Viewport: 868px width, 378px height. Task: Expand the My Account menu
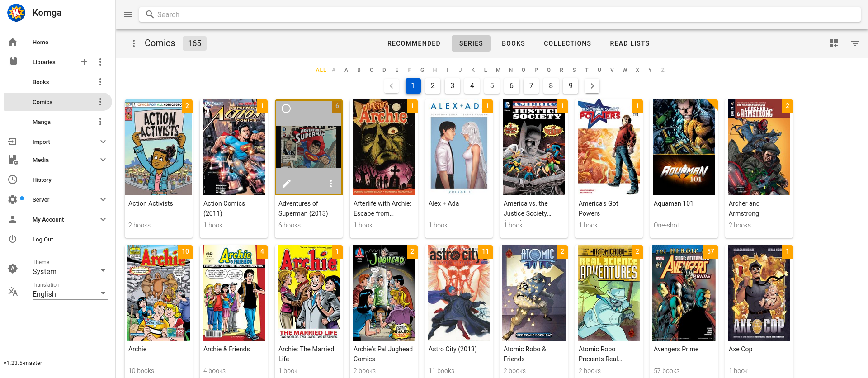[103, 219]
